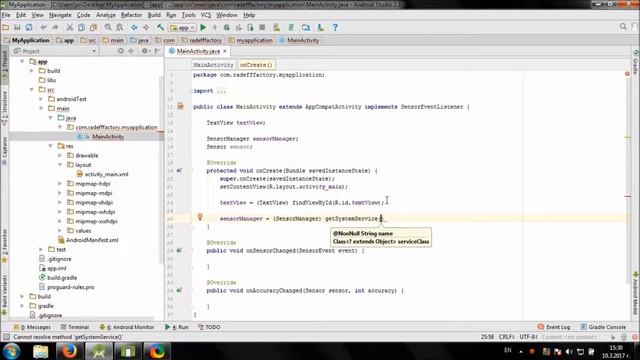Click the Open folder toolbar icon

pos(6,27)
